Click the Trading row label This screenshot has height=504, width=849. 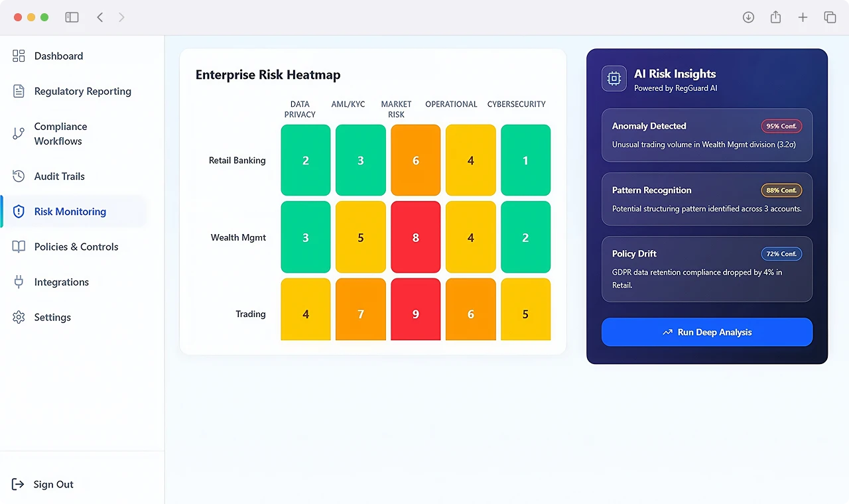(x=251, y=314)
